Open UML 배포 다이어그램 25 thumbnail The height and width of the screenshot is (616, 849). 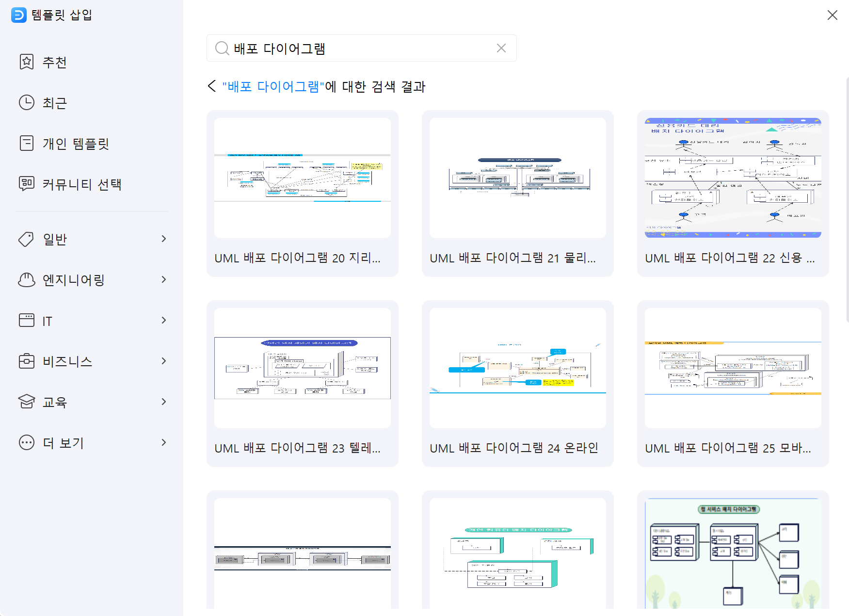pyautogui.click(x=733, y=368)
